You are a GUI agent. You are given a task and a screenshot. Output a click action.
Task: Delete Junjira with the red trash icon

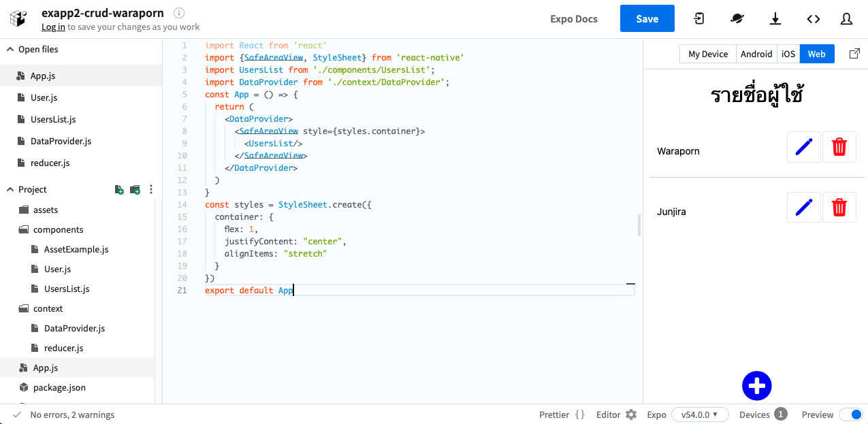839,207
